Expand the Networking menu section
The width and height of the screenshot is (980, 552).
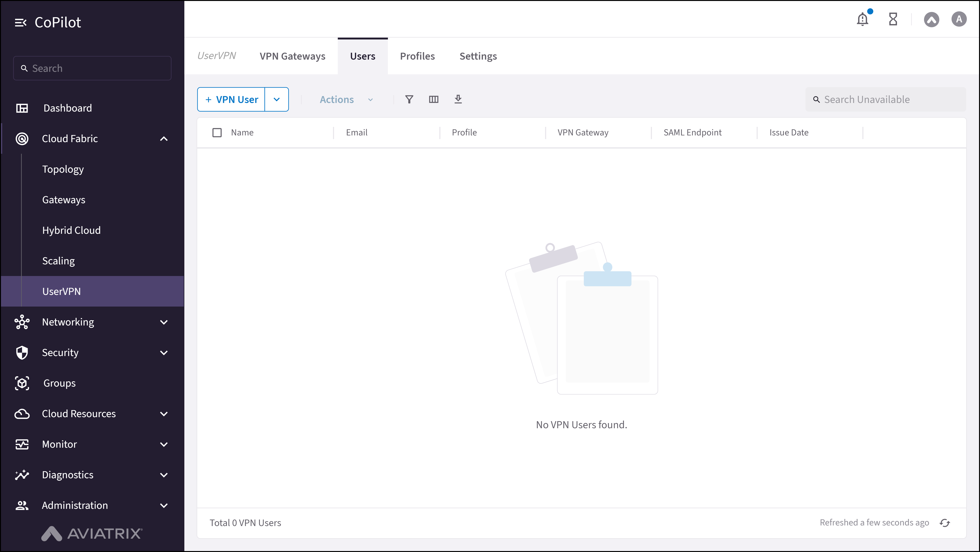(x=164, y=322)
